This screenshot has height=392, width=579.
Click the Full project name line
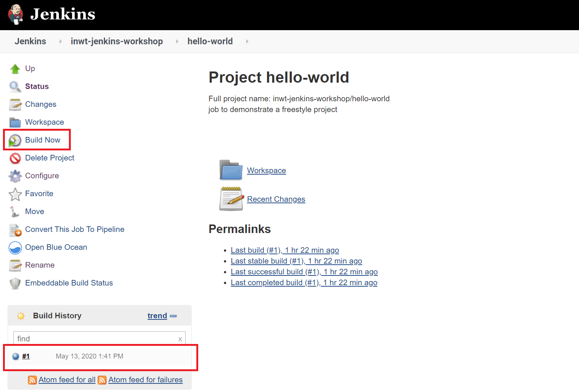[299, 99]
